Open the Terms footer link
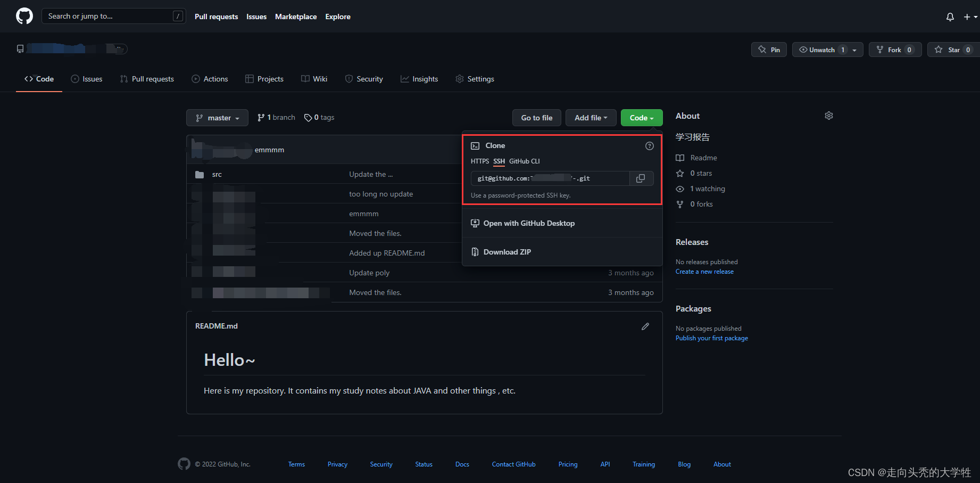 296,464
